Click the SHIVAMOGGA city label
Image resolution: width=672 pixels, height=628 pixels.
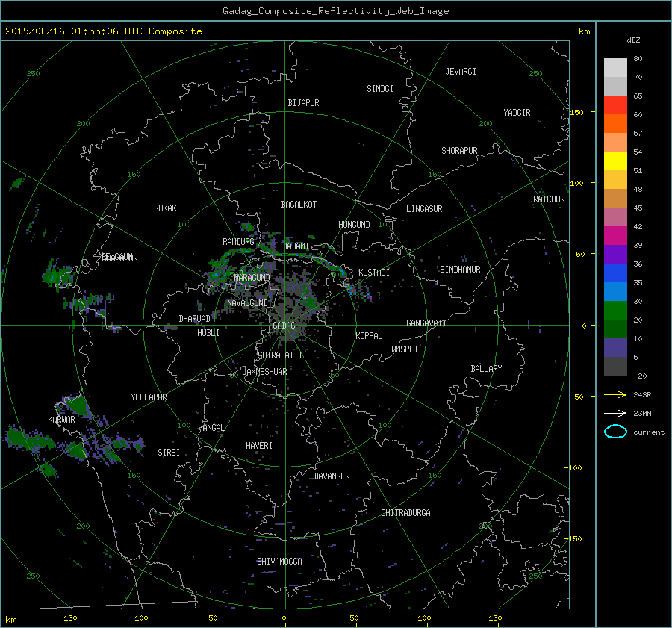[279, 562]
